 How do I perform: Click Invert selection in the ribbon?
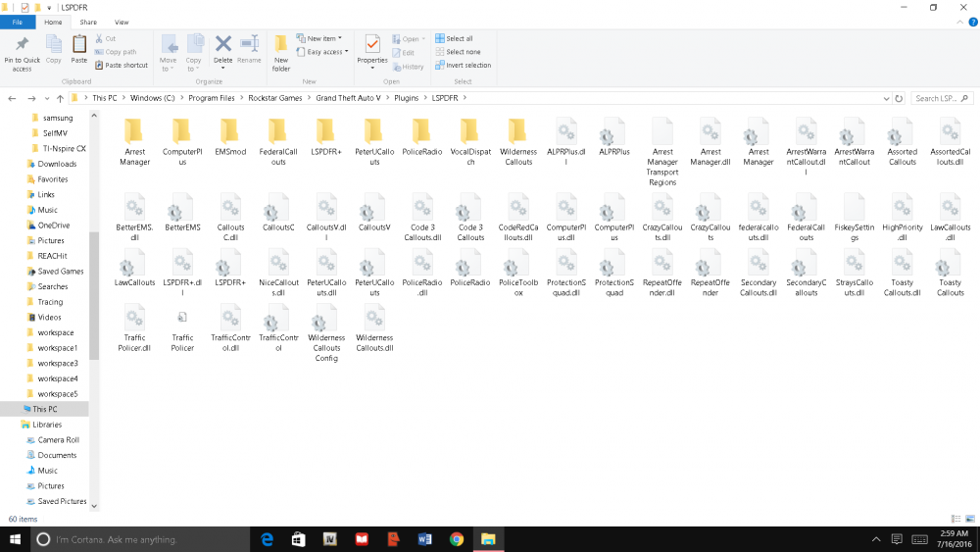pyautogui.click(x=464, y=65)
